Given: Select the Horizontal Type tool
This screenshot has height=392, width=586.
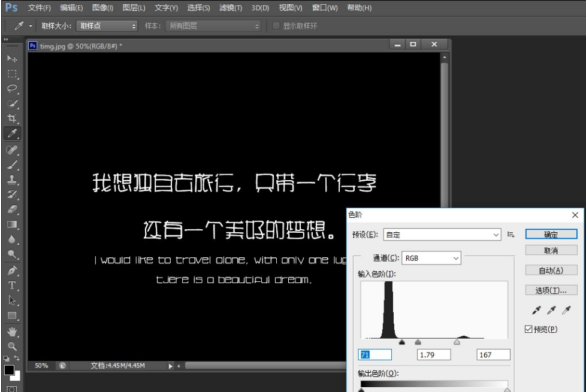Looking at the screenshot, I should 12,285.
